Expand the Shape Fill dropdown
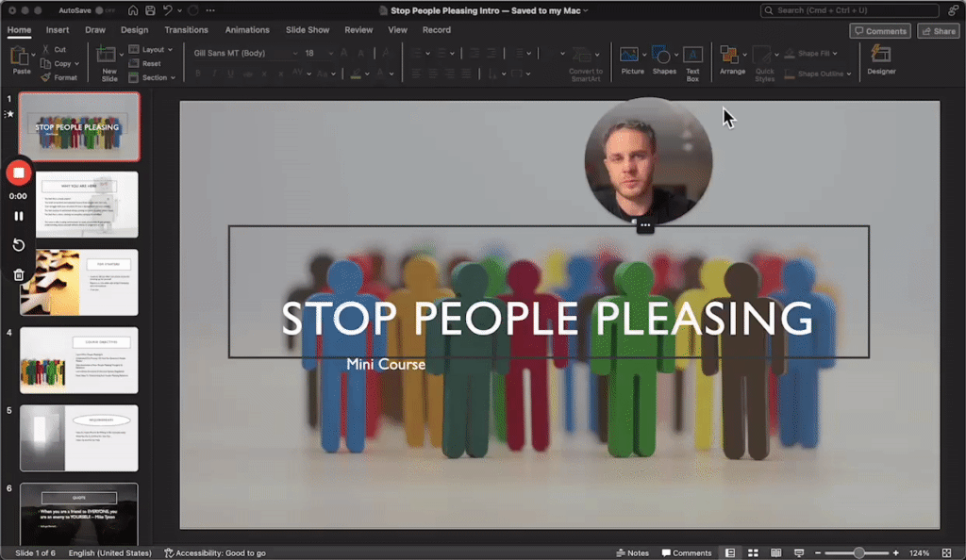This screenshot has height=560, width=966. click(837, 53)
